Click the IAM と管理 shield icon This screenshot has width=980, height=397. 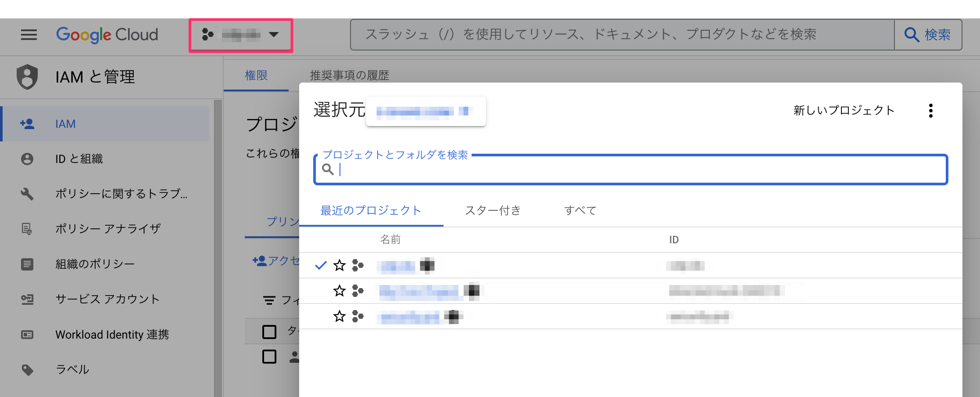pos(27,77)
